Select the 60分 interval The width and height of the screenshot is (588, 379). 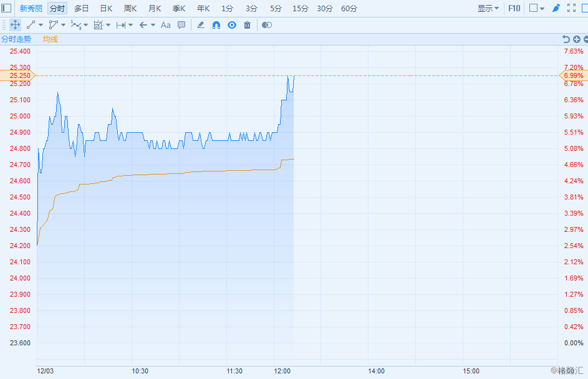click(x=349, y=8)
